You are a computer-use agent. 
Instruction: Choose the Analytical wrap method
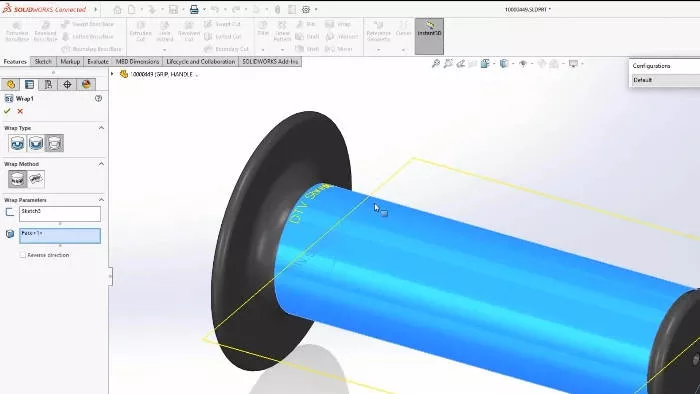(17, 179)
